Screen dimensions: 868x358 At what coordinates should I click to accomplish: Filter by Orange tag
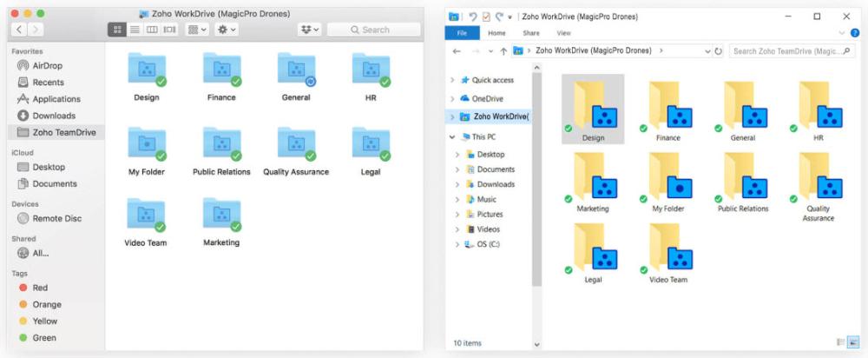(41, 304)
